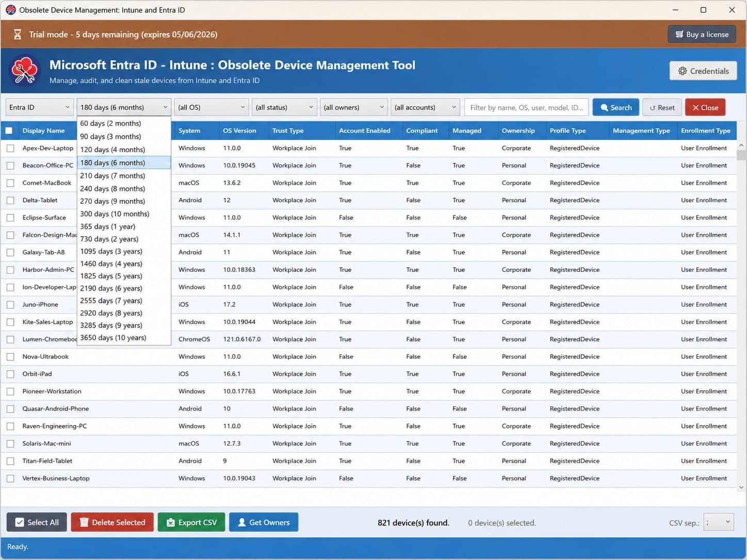This screenshot has width=747, height=560.
Task: Click the table vertical scrollbar thumb
Action: pos(741,155)
